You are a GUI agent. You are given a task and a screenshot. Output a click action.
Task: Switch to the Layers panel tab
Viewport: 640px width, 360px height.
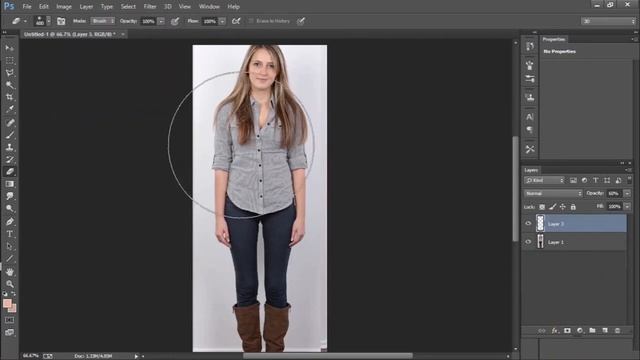coord(531,170)
